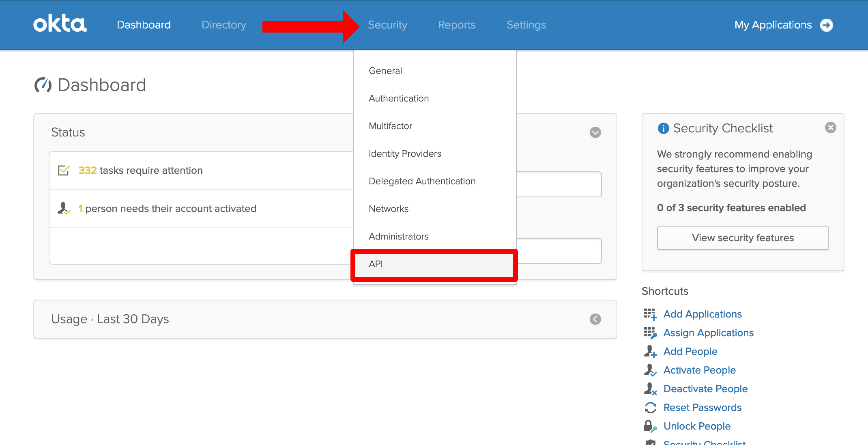This screenshot has height=445, width=868.
Task: Select API from the Security menu
Action: click(434, 264)
